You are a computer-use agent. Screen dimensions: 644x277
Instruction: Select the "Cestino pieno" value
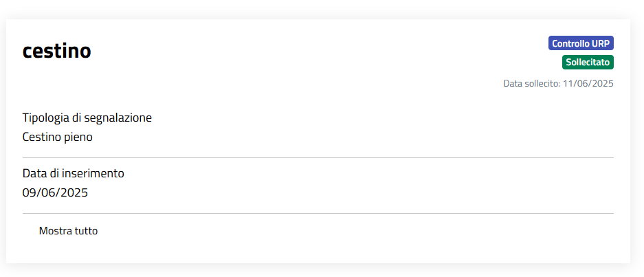tap(58, 137)
